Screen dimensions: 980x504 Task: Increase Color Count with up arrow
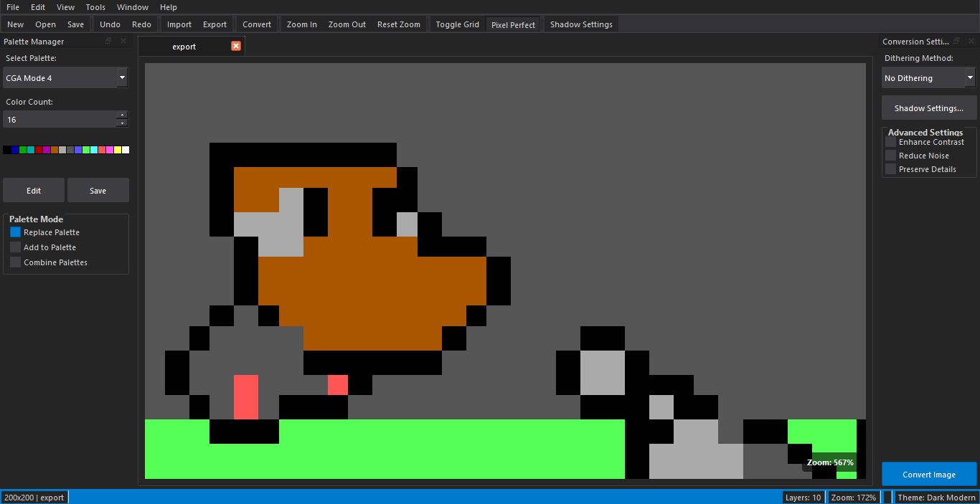click(x=122, y=115)
